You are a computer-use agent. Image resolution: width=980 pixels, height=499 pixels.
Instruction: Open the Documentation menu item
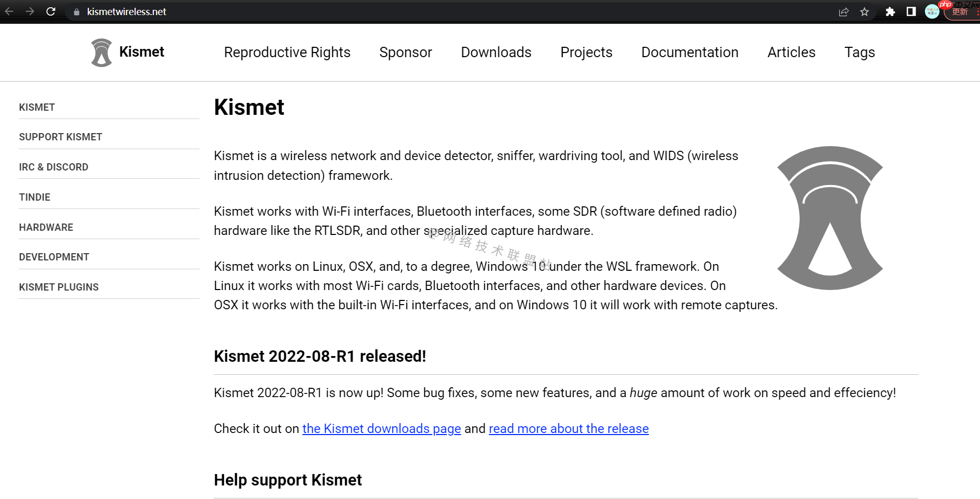[x=690, y=52]
